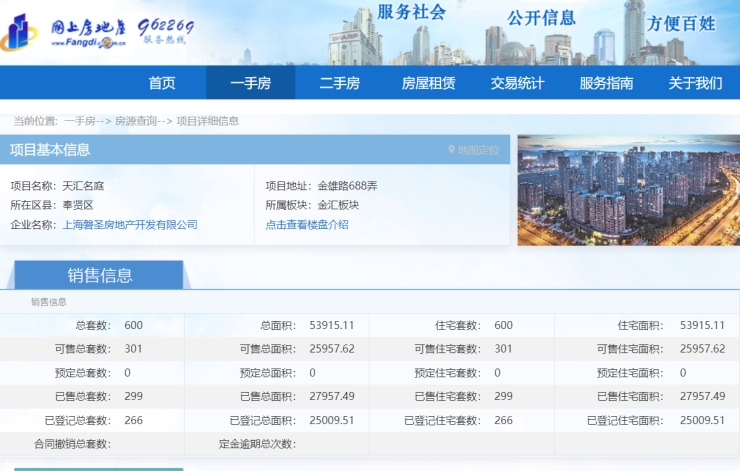740x471 pixels.
Task: Click the 可售总套数 value 301
Action: 134,349
